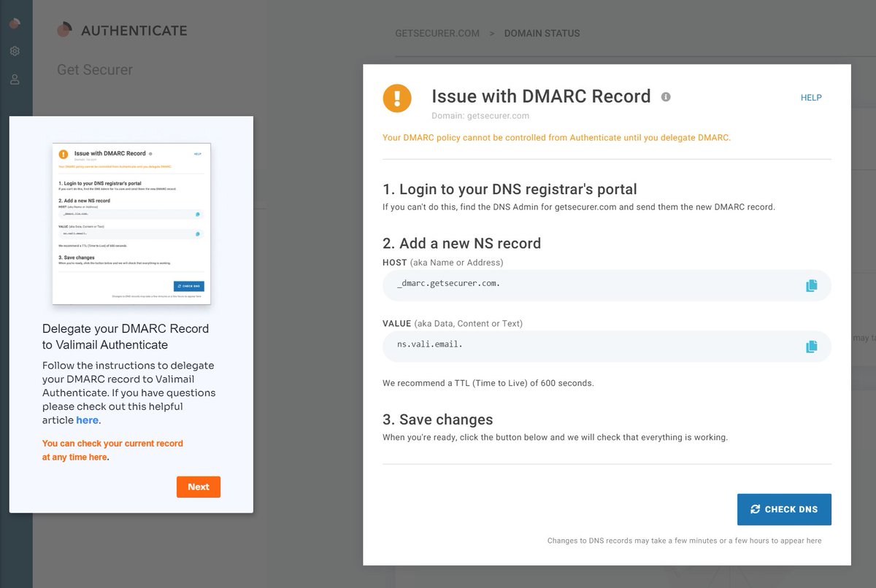The width and height of the screenshot is (876, 588).
Task: Click the HOST field _dmarc.getsecurer.com.
Action: (x=607, y=285)
